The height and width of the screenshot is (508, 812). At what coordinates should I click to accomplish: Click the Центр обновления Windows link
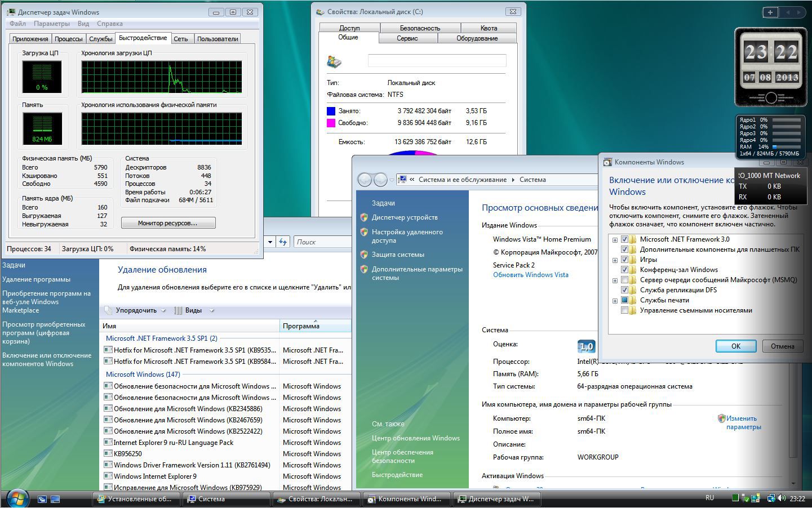click(x=416, y=438)
